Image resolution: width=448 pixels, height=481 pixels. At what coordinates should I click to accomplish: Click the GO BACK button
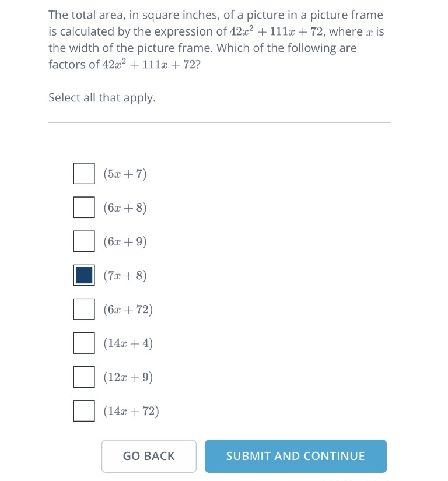149,456
